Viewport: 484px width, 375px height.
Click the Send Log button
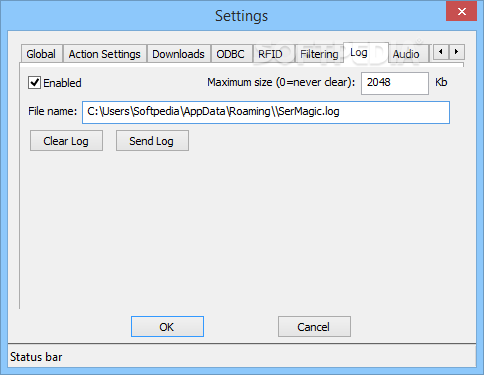pos(152,141)
